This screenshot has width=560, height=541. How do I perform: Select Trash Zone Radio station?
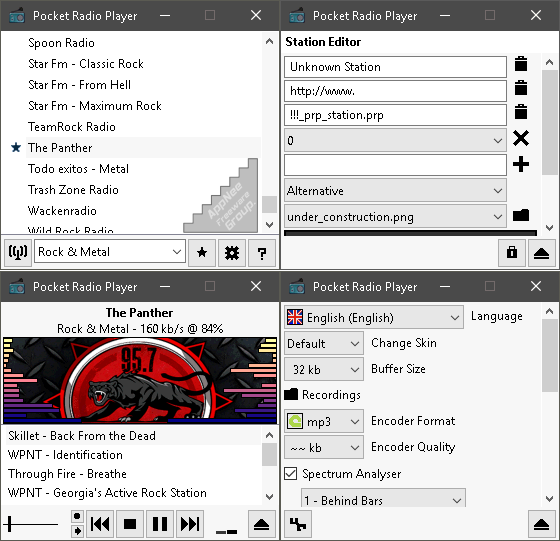(x=73, y=190)
